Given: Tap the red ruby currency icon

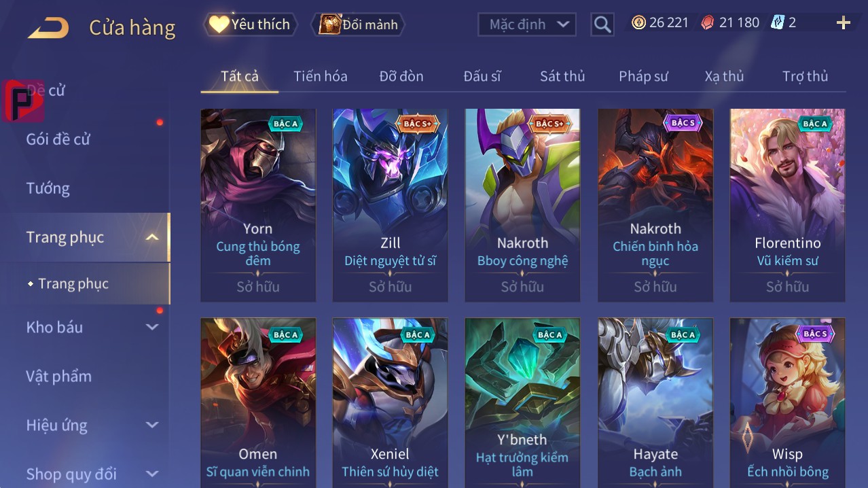Looking at the screenshot, I should click(708, 22).
